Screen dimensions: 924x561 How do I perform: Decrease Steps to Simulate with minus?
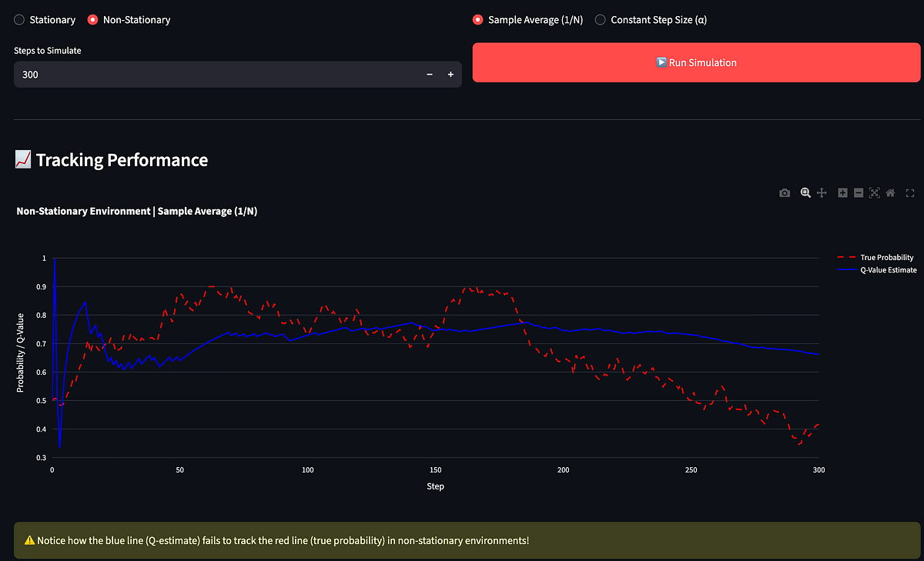(x=430, y=75)
